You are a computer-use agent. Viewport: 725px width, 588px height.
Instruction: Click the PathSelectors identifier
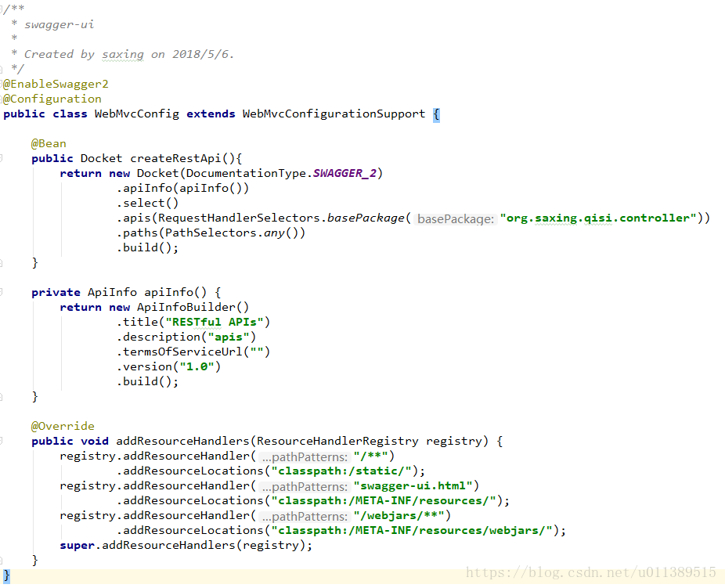(x=211, y=233)
